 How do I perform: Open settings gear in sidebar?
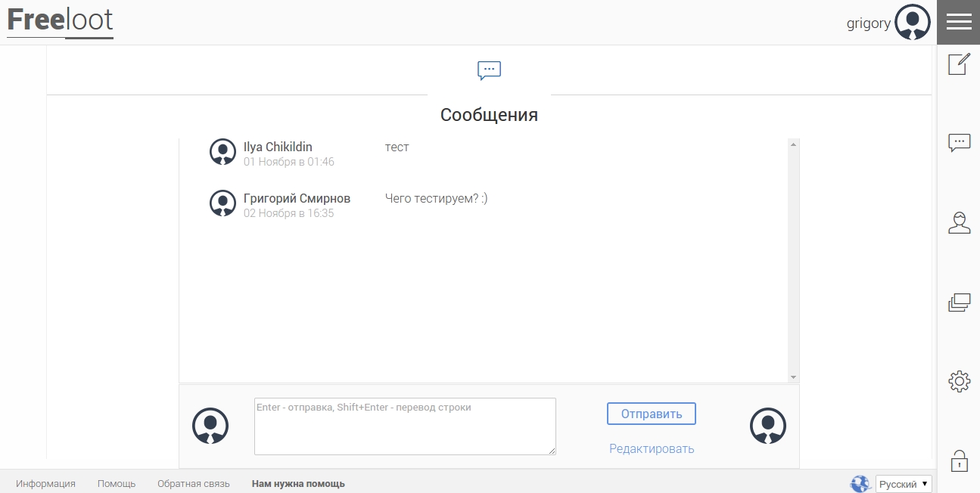point(959,381)
